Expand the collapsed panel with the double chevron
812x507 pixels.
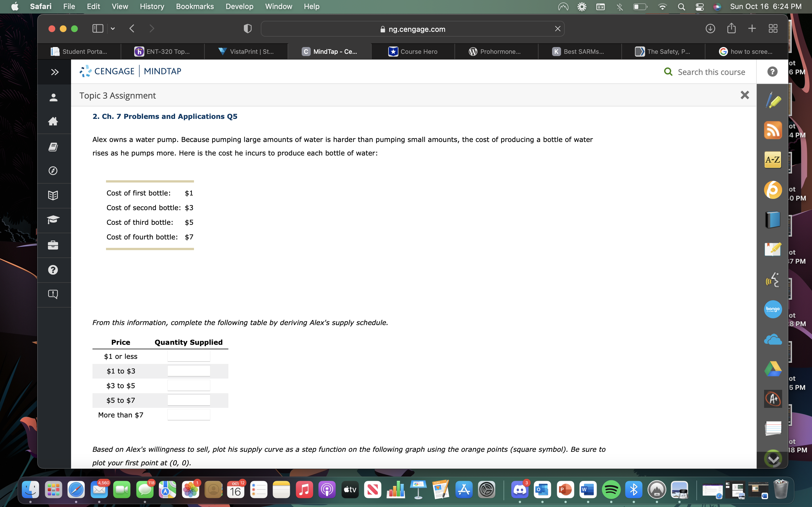[55, 72]
